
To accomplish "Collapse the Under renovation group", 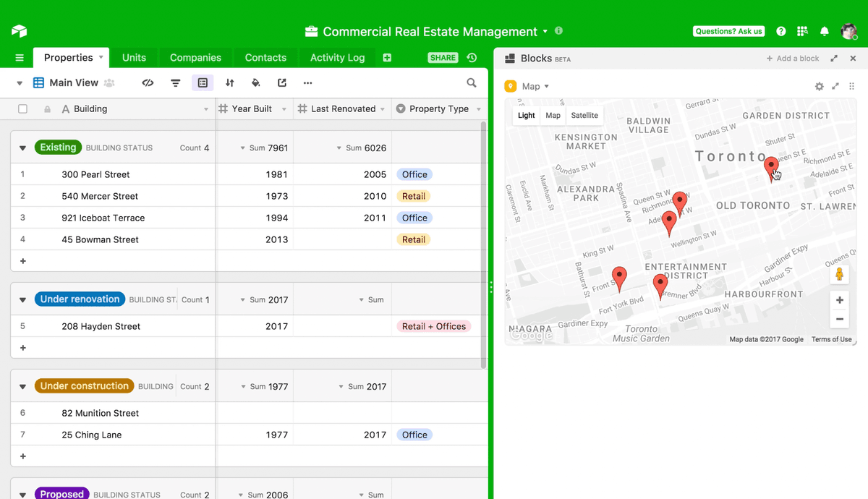I will point(22,300).
